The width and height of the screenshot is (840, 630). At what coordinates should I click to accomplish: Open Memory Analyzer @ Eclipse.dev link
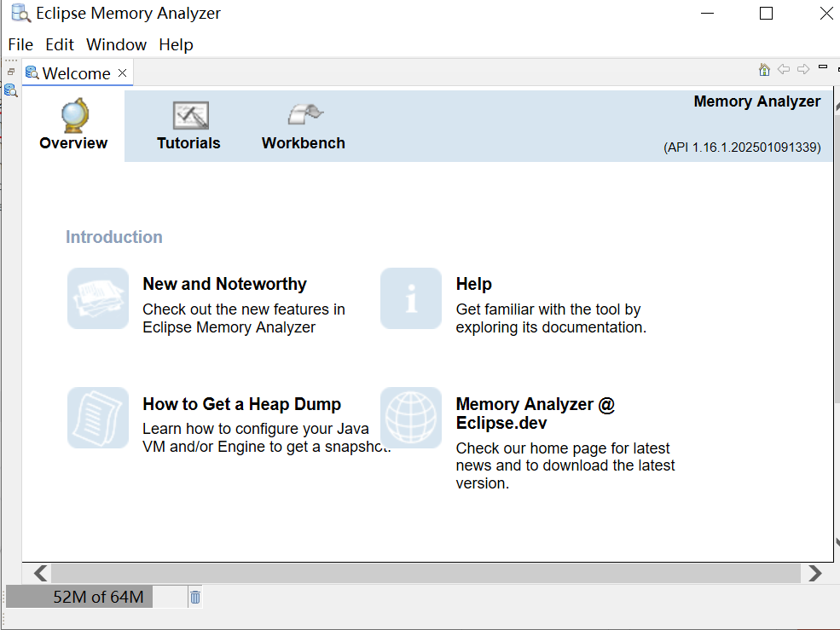pos(536,413)
